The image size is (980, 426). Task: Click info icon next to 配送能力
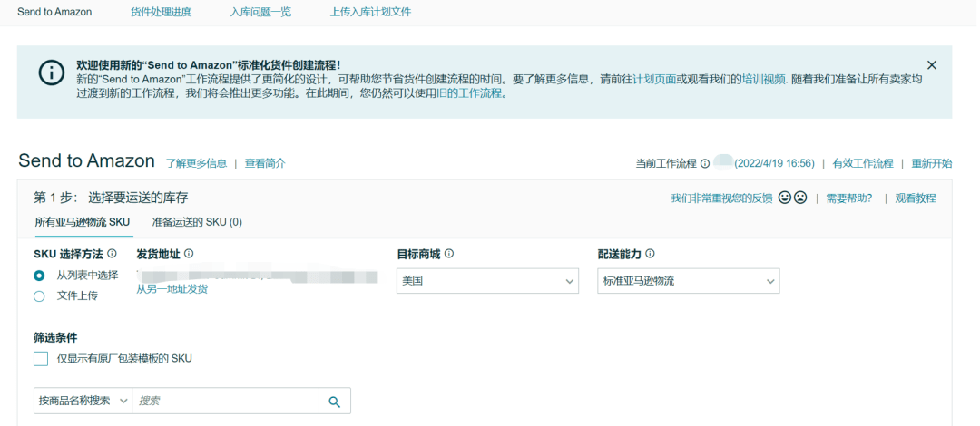[650, 254]
